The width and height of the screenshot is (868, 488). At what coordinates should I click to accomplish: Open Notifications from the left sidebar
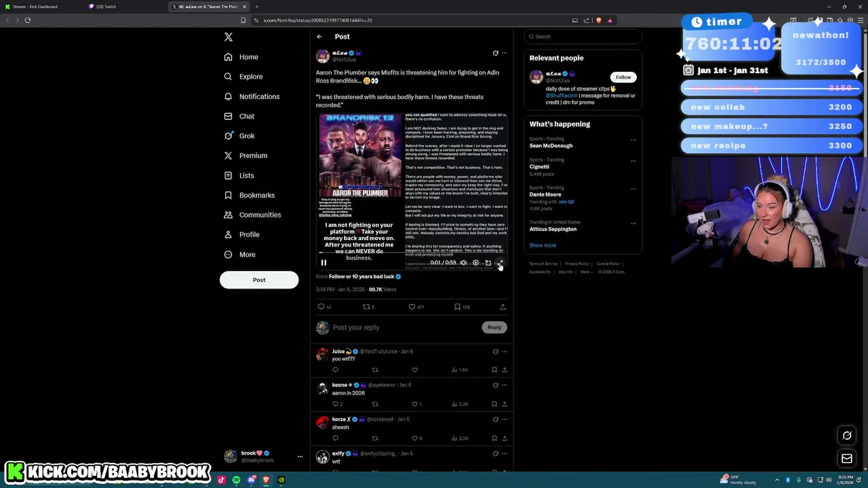tap(252, 96)
